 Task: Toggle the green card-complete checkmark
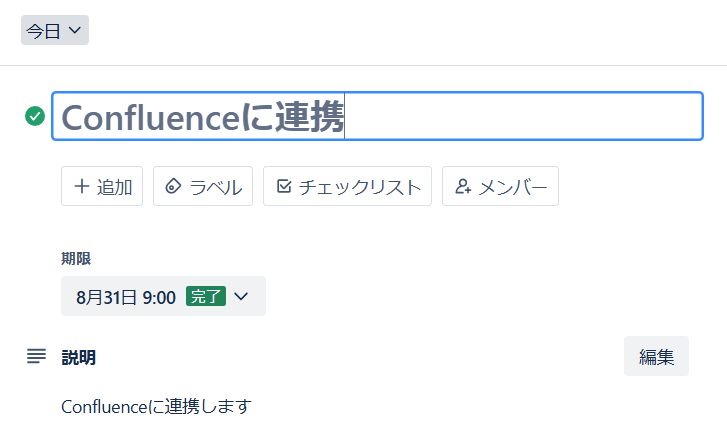click(35, 117)
